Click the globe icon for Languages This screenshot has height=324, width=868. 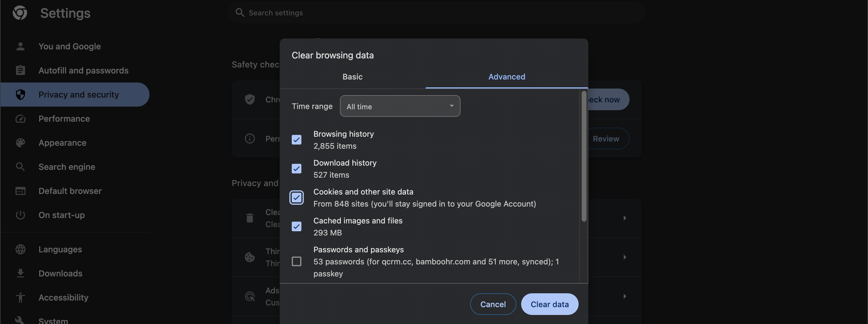20,249
